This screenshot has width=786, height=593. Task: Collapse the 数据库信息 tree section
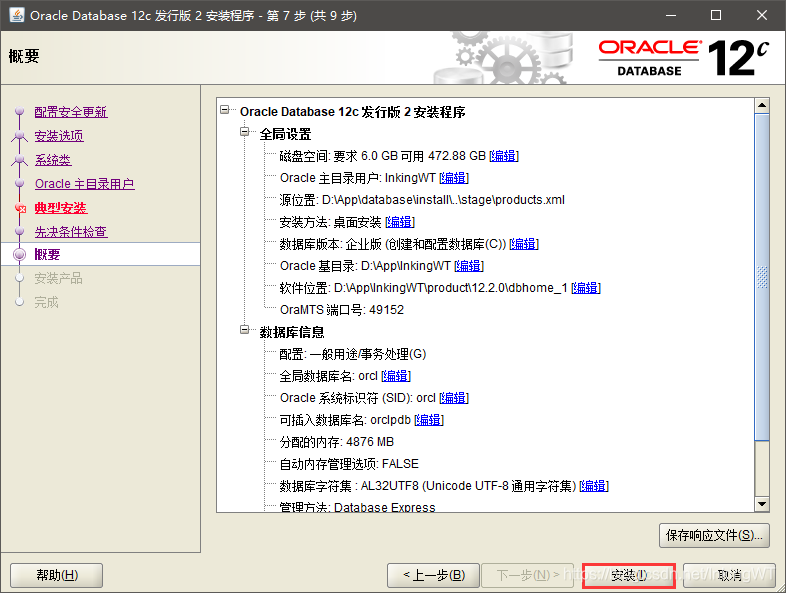(245, 329)
